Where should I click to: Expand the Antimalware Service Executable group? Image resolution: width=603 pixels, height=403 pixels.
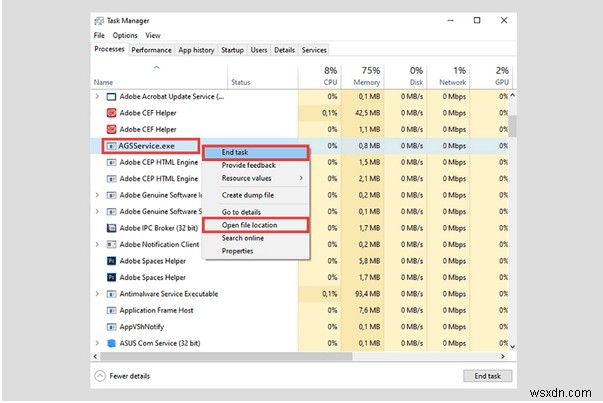click(97, 294)
